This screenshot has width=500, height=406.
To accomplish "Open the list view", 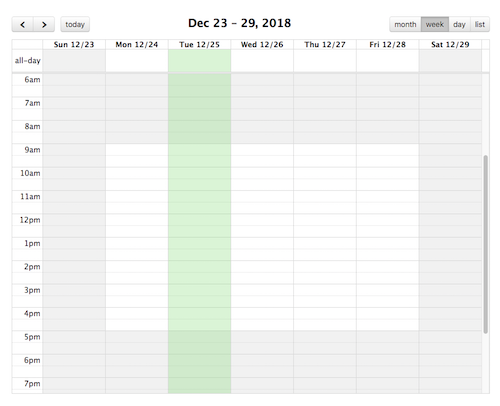I will point(480,24).
